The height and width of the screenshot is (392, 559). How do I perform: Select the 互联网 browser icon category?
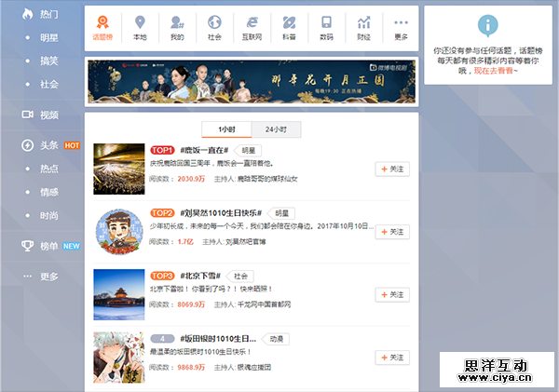click(x=252, y=28)
